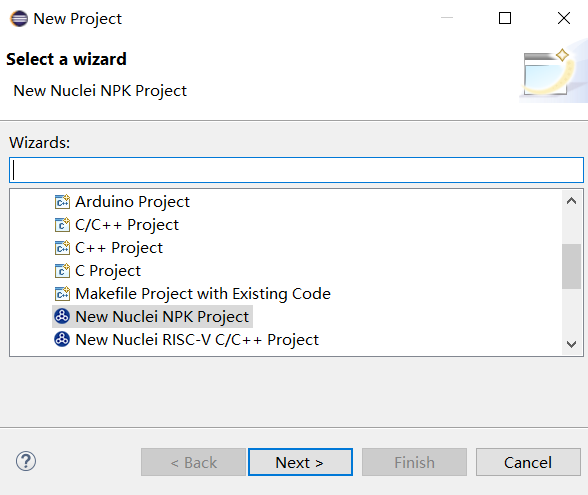Select New Nuclei RISC-V C/C++ Project entry
This screenshot has height=495, width=588.
197,339
